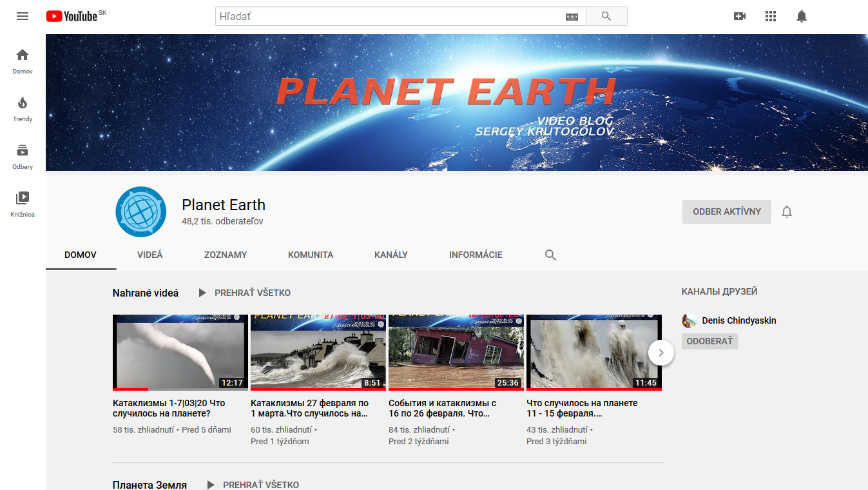Image resolution: width=868 pixels, height=490 pixels.
Task: Click the ODBER AKTÍVNY subscribed button
Action: coord(727,211)
